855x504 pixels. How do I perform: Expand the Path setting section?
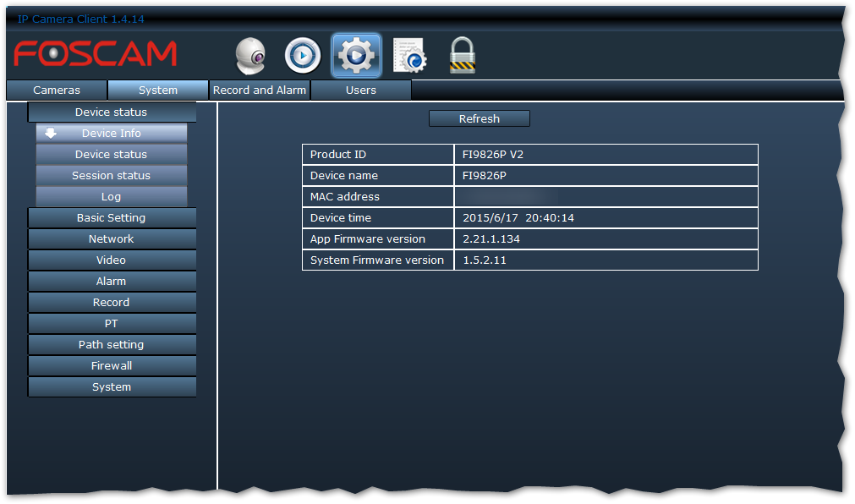(x=112, y=345)
